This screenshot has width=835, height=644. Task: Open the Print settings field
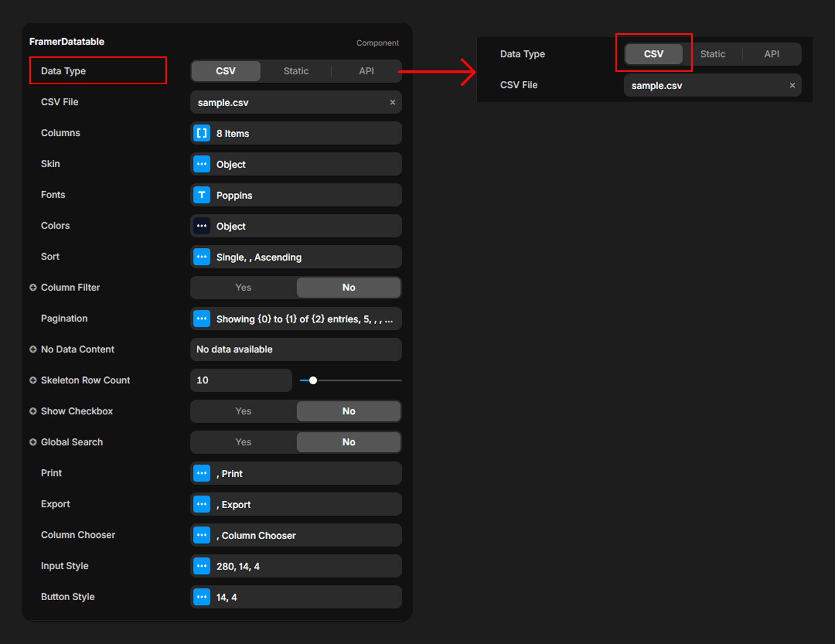click(296, 474)
